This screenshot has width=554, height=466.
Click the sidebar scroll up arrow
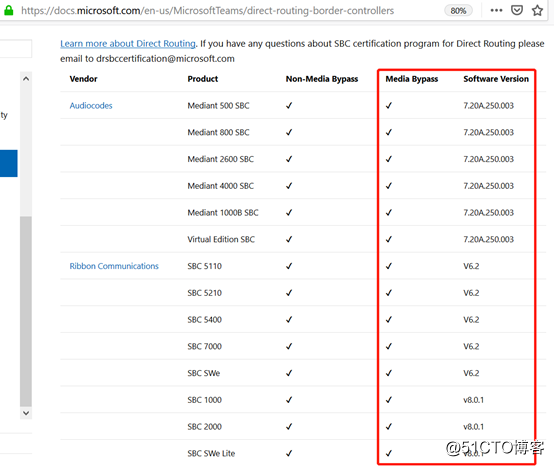click(26, 79)
